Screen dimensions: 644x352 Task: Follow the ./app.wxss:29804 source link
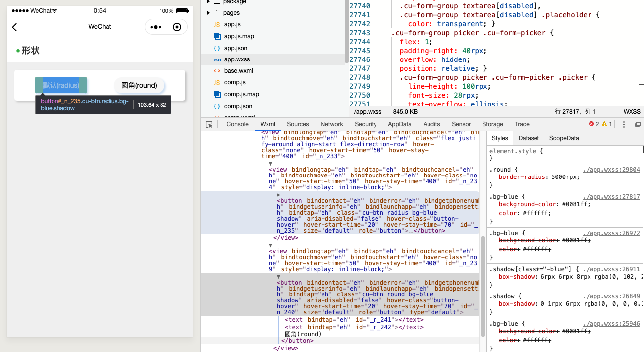611,170
